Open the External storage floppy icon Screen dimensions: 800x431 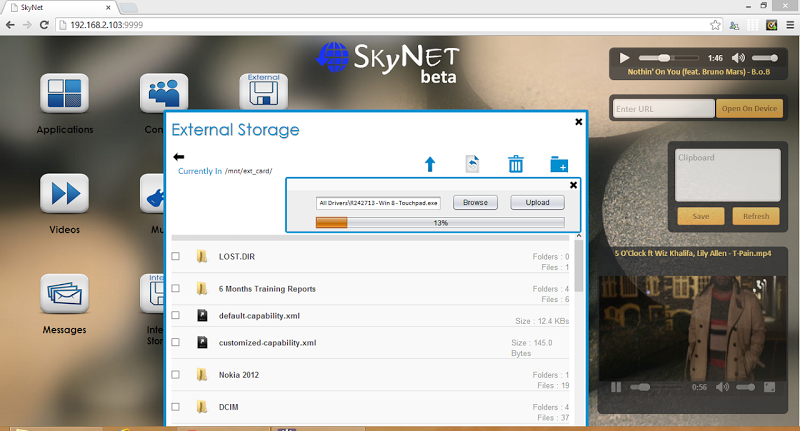pyautogui.click(x=263, y=92)
